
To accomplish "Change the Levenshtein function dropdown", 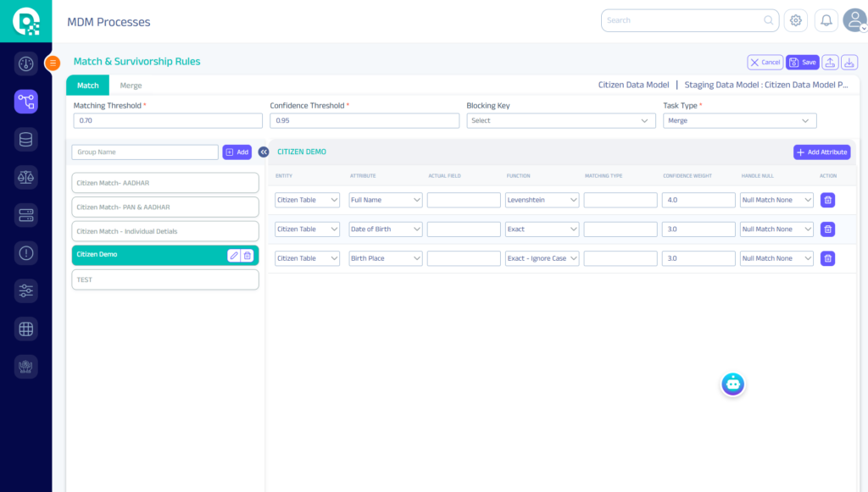I will 542,201.
